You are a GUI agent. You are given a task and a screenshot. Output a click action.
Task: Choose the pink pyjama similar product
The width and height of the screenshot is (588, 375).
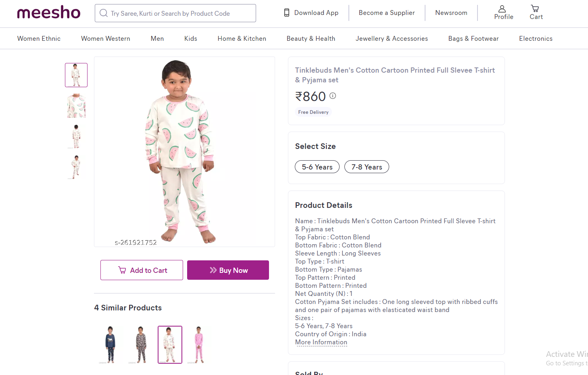[199, 345]
